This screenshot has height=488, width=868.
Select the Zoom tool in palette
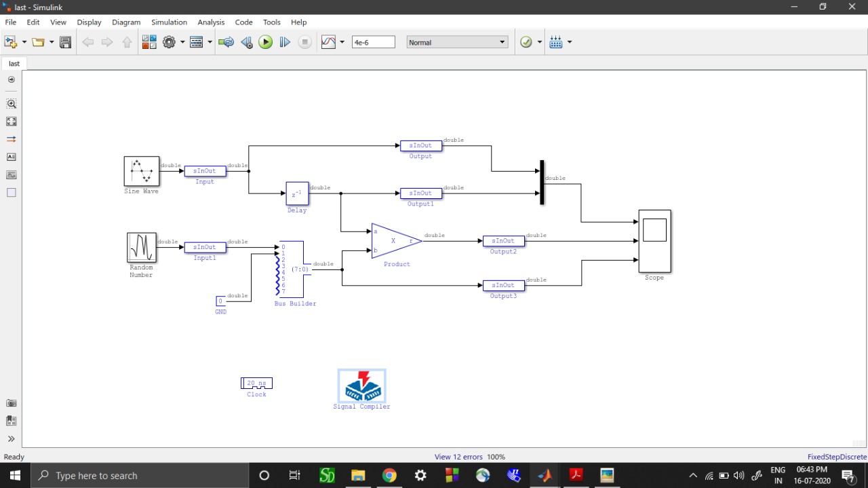(x=12, y=104)
